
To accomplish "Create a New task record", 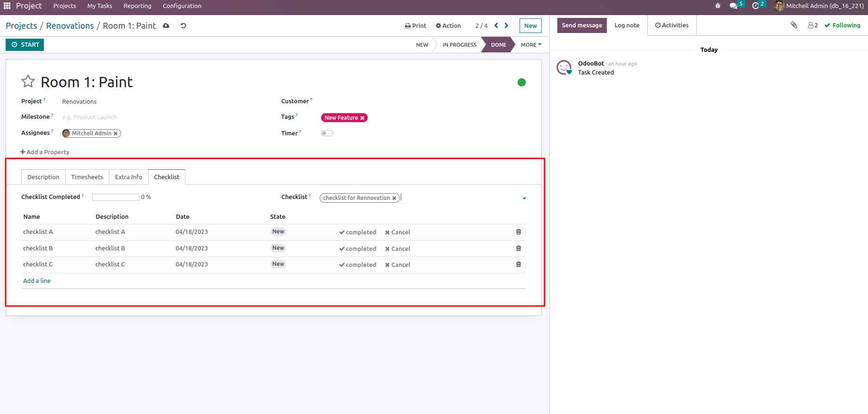I will [530, 26].
